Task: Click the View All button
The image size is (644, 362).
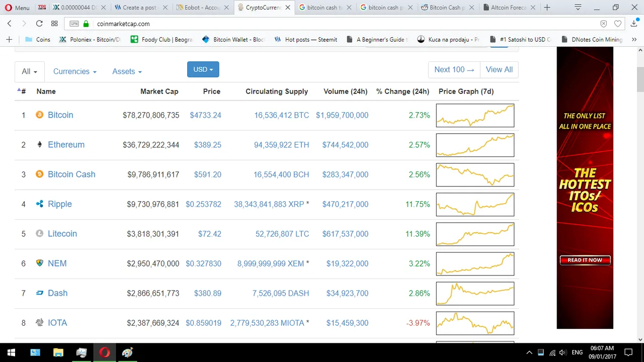Action: 499,69
